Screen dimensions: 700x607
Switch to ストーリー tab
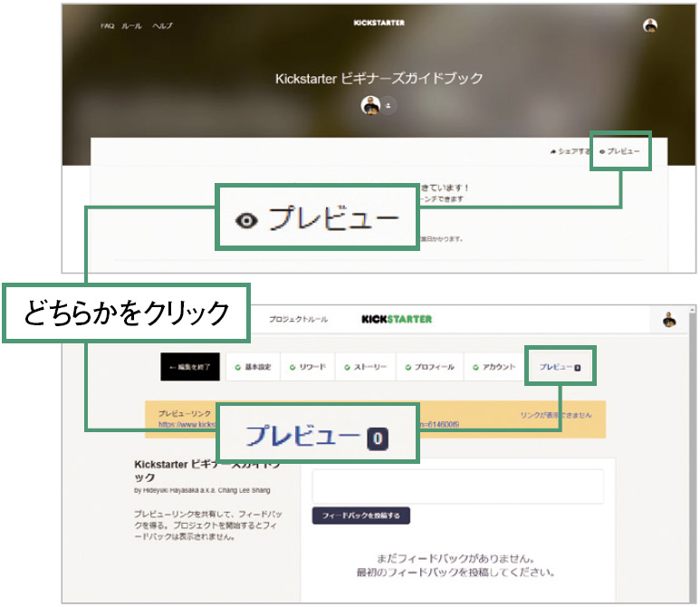365,367
